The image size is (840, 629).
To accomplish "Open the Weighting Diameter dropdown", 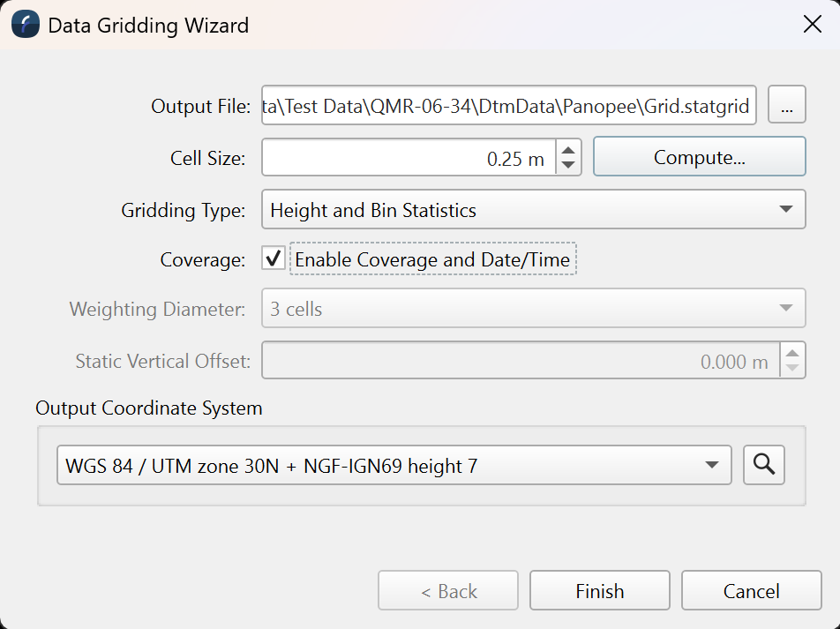I will click(x=533, y=309).
